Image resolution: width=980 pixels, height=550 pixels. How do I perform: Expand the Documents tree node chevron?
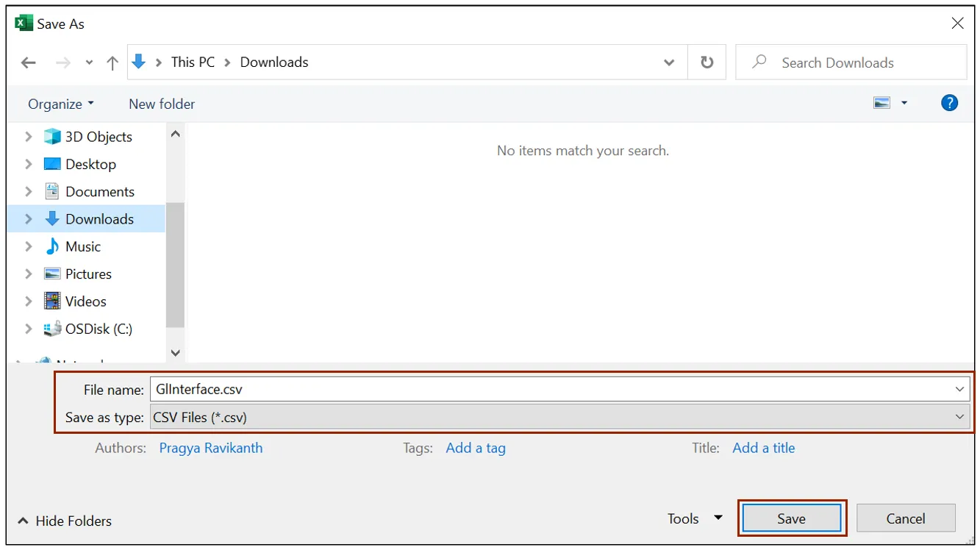pyautogui.click(x=29, y=191)
